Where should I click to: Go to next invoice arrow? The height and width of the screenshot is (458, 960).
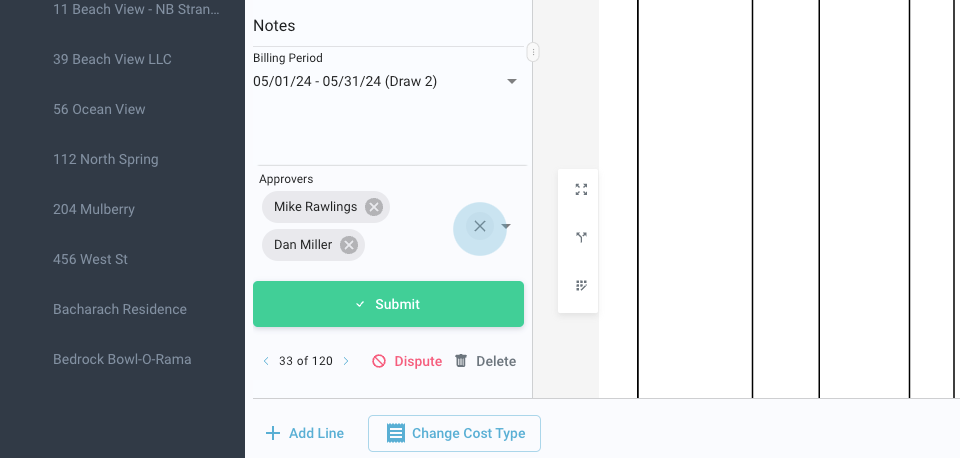[346, 361]
